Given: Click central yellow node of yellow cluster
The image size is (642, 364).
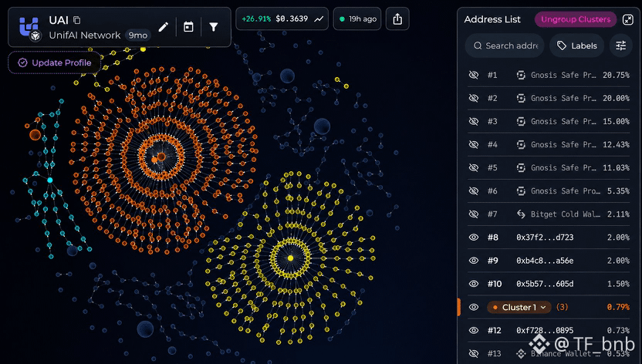Looking at the screenshot, I should tap(290, 258).
